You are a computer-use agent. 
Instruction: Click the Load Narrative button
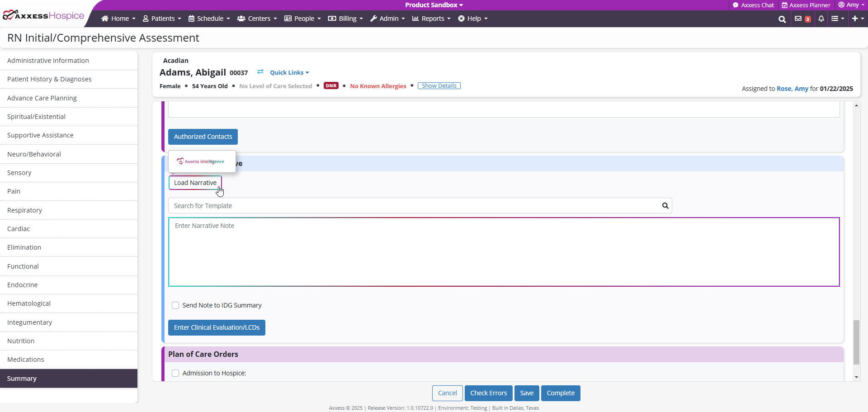coord(195,183)
